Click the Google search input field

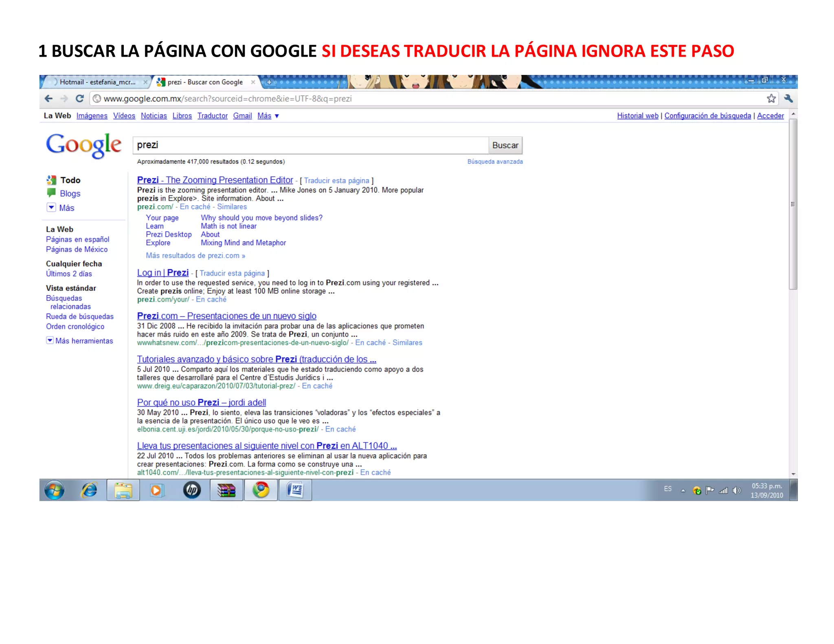310,145
